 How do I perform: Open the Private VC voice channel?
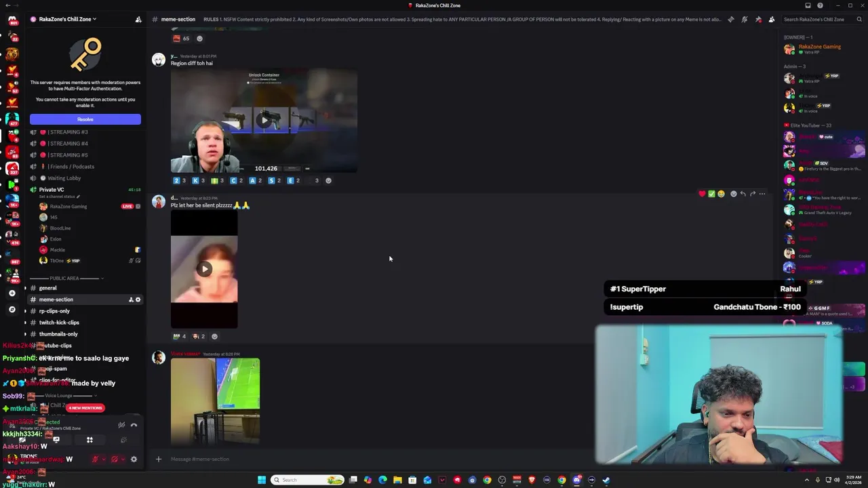[52, 190]
